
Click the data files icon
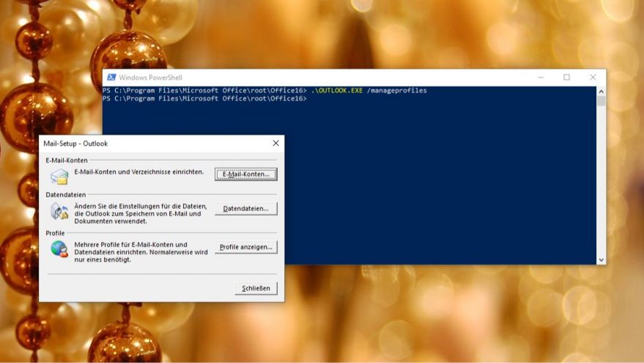point(59,211)
